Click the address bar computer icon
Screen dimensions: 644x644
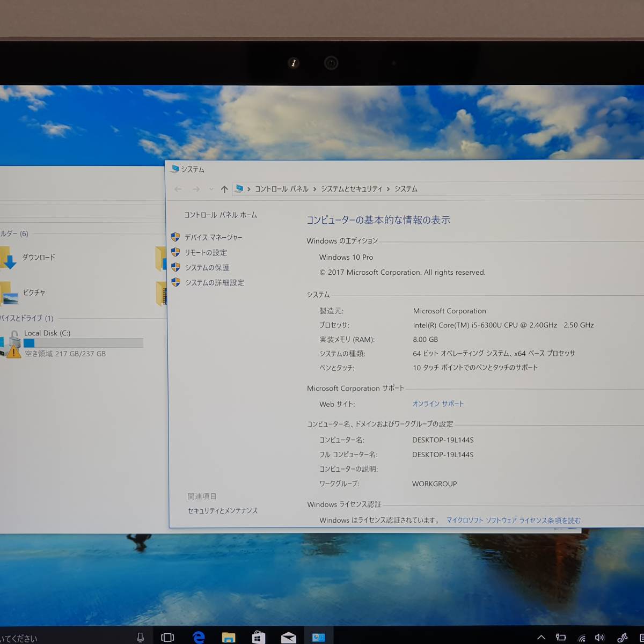239,188
